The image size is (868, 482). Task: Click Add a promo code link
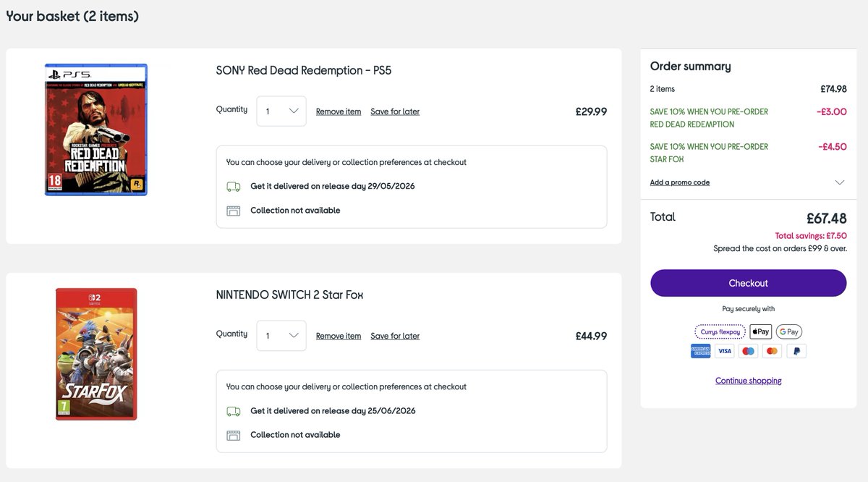680,182
